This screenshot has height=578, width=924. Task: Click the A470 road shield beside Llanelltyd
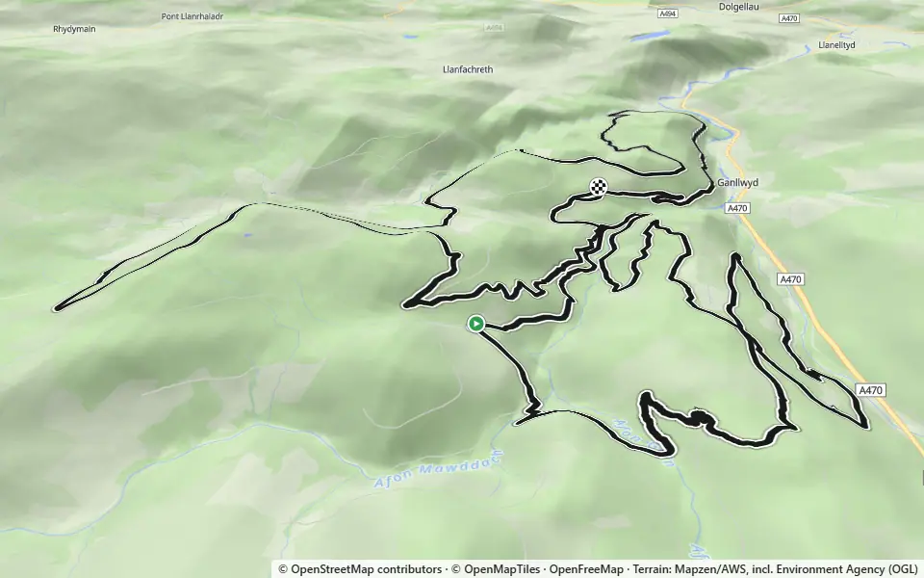click(x=789, y=18)
